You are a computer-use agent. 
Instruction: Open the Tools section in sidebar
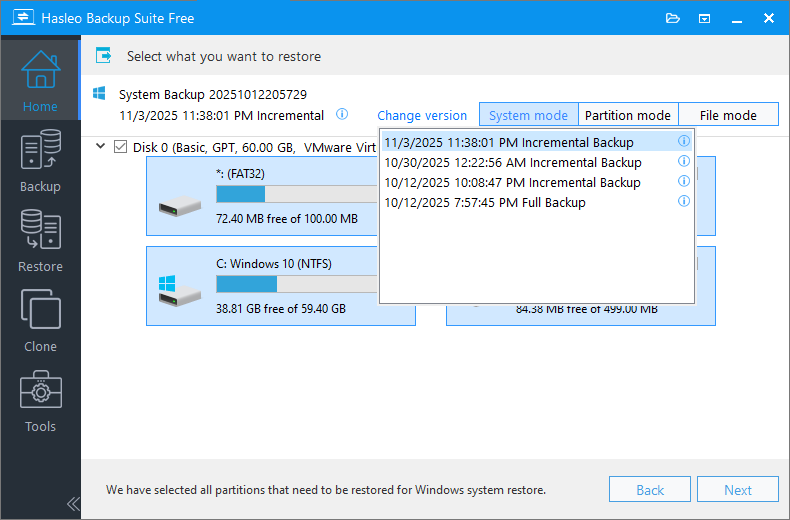(40, 400)
